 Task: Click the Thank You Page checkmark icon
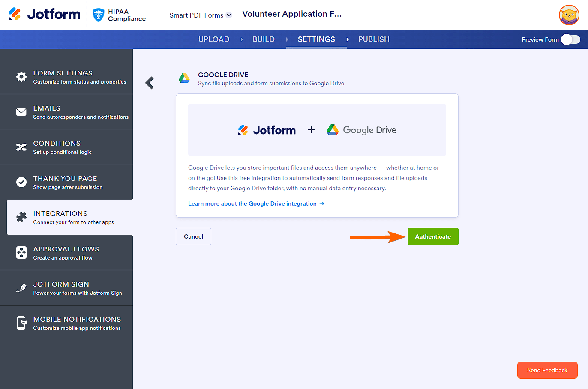click(21, 182)
